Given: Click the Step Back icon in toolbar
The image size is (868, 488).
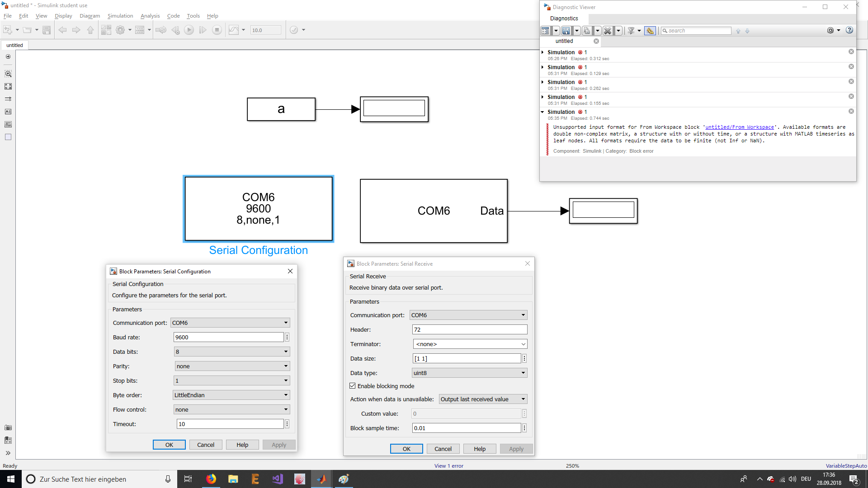Looking at the screenshot, I should click(175, 30).
